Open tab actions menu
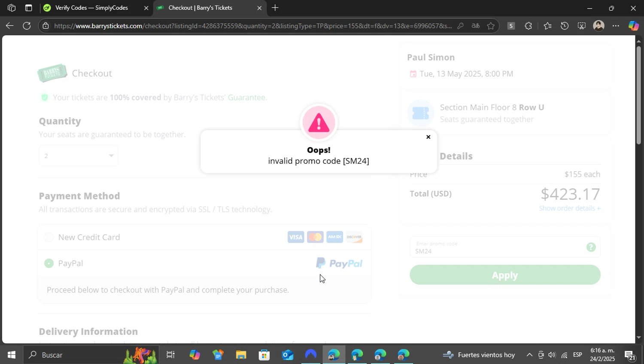This screenshot has height=364, width=644. pyautogui.click(x=28, y=8)
